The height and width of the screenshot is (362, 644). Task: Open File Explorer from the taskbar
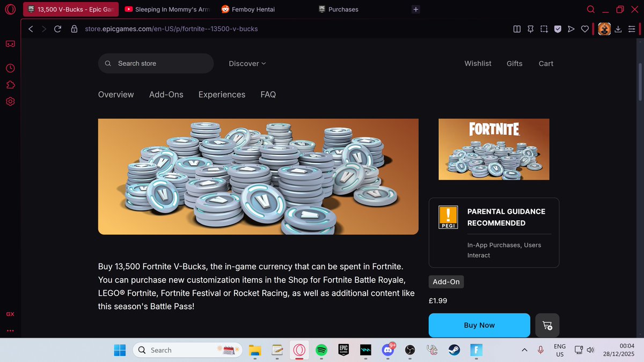coord(255,350)
